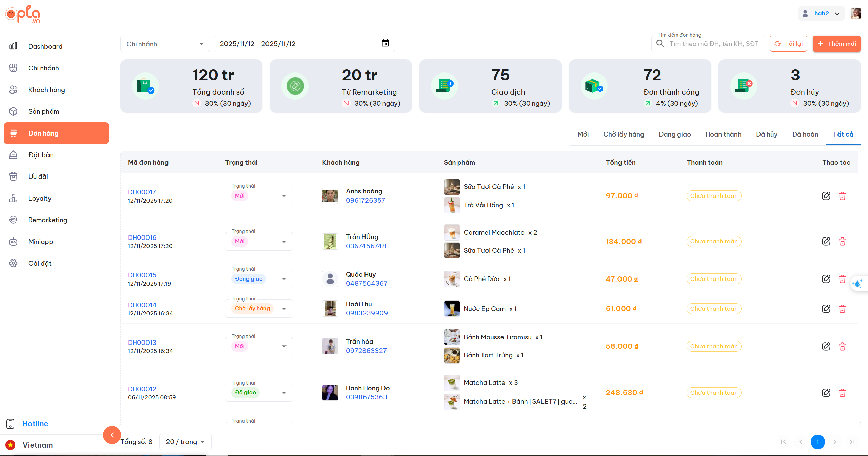868x456 pixels.
Task: Click Sữa Tươi Cà Phê product thumbnail
Action: [452, 187]
